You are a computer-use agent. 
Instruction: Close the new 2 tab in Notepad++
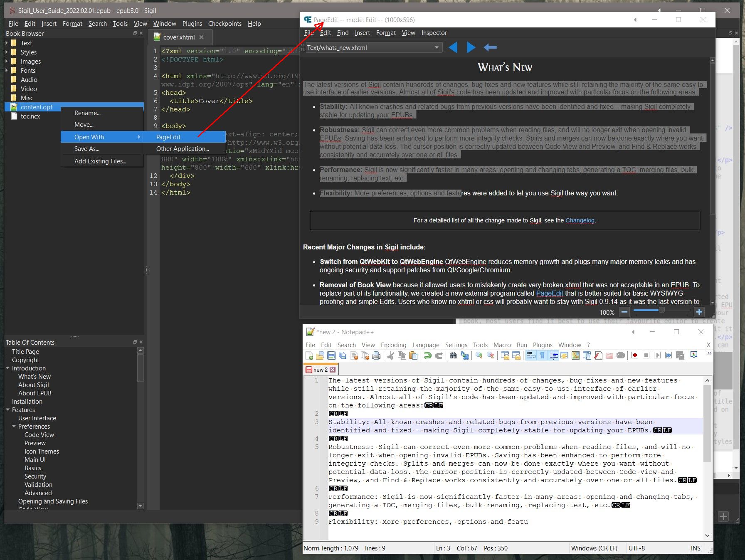pos(333,370)
